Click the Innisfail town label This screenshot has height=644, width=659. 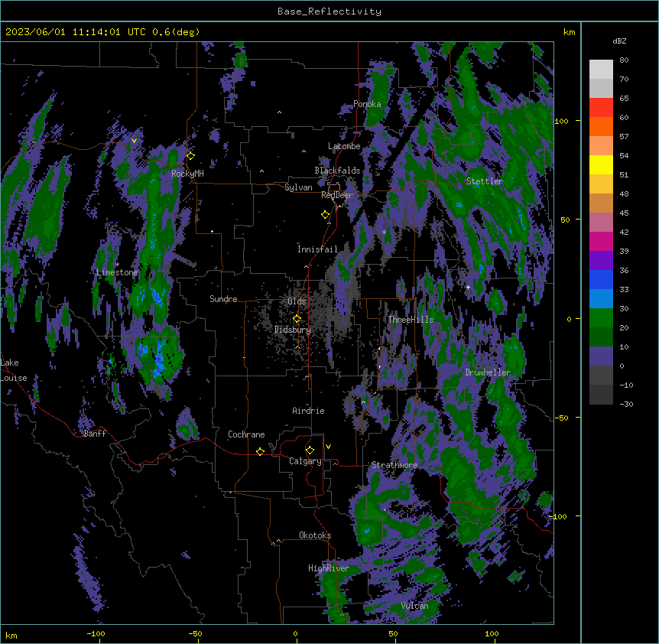318,249
